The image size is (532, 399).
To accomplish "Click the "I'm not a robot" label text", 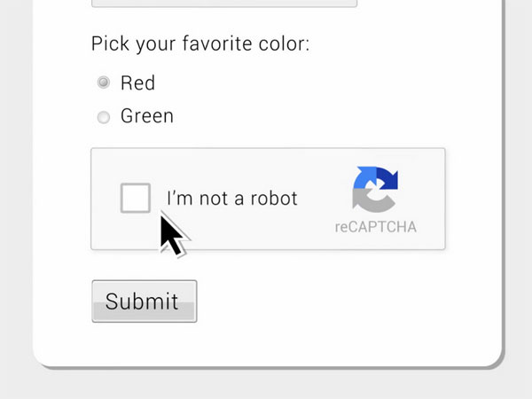I will pyautogui.click(x=232, y=199).
